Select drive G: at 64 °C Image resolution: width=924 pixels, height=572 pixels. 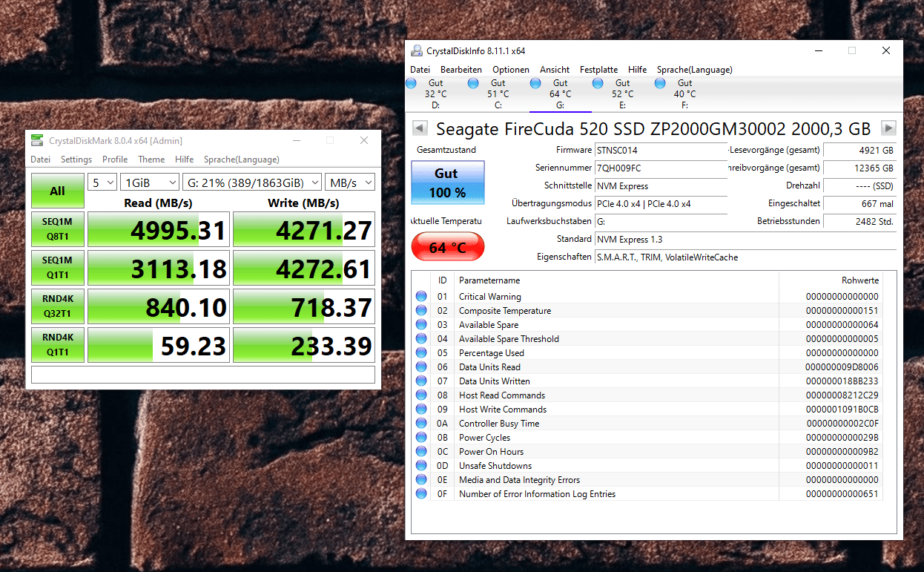click(560, 94)
